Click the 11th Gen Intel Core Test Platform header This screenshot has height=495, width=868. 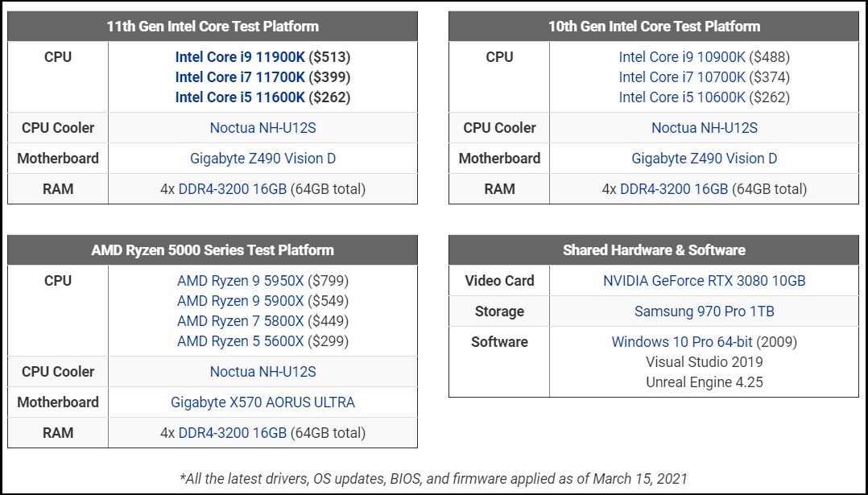click(x=213, y=27)
